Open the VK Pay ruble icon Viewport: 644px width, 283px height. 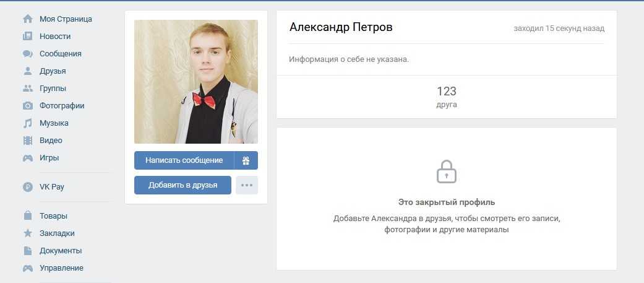tap(27, 187)
